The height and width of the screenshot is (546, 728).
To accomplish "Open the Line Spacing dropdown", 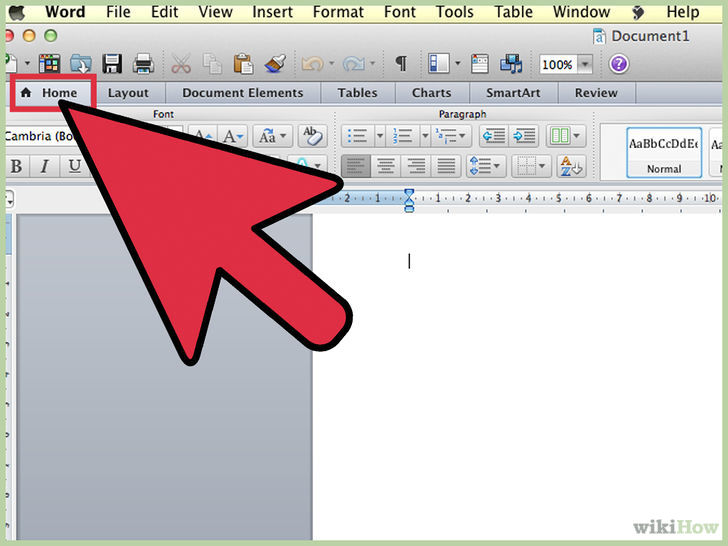I will tap(485, 166).
